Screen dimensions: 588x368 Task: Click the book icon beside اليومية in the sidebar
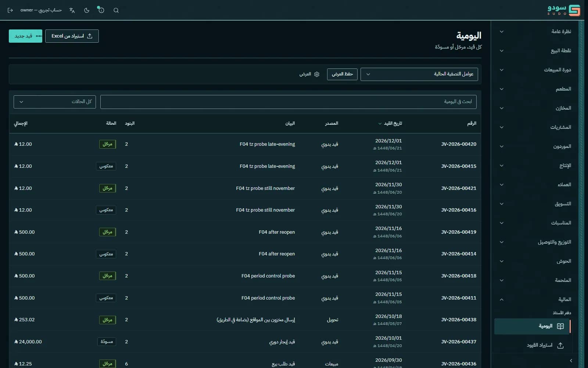point(560,326)
